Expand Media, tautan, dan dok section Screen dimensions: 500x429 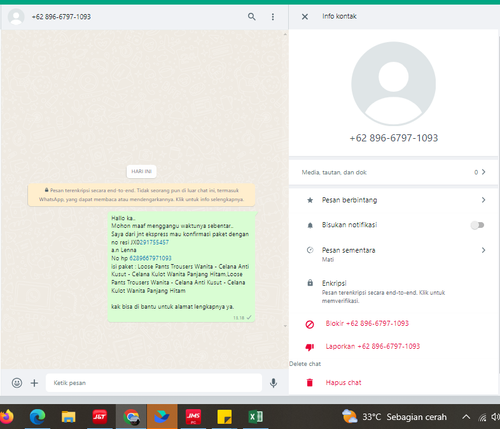pyautogui.click(x=393, y=172)
